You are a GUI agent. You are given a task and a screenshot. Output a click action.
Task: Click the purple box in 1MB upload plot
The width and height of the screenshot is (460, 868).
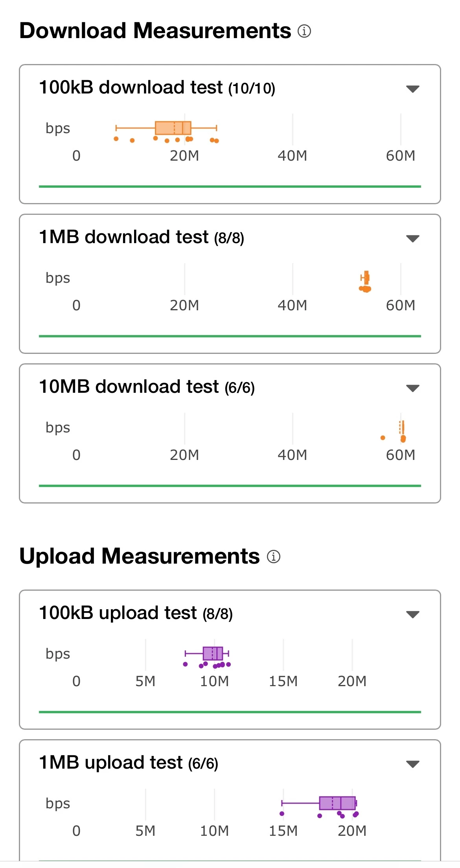pyautogui.click(x=337, y=803)
